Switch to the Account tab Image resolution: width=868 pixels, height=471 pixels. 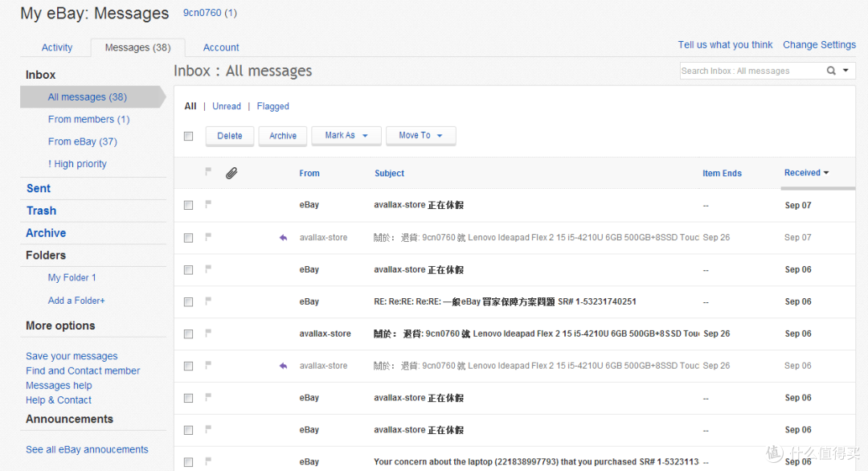click(221, 47)
